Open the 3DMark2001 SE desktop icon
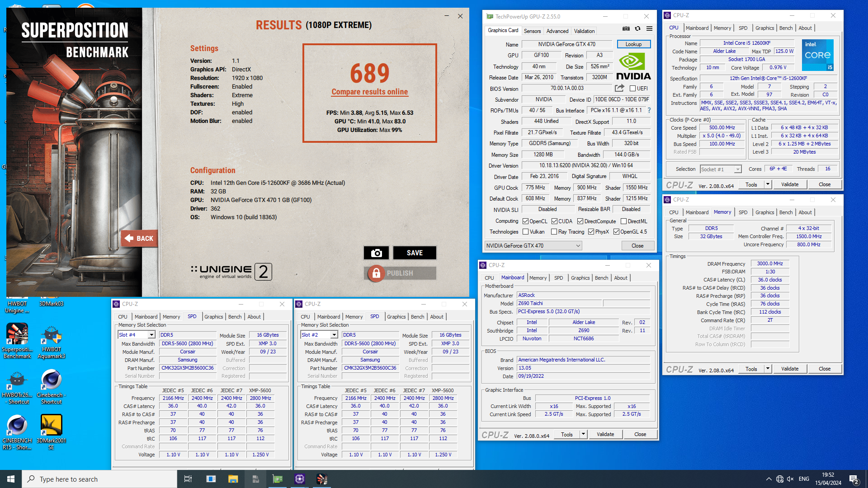The height and width of the screenshot is (488, 868). 52,432
